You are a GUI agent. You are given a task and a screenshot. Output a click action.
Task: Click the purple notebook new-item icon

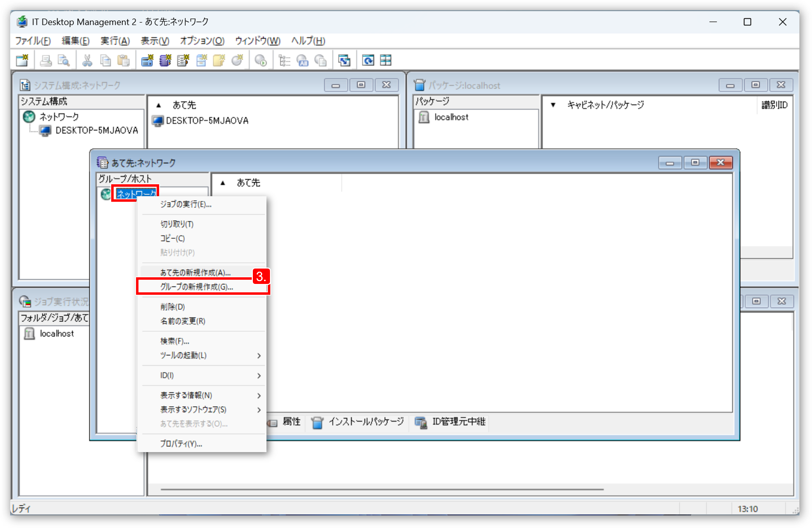165,60
